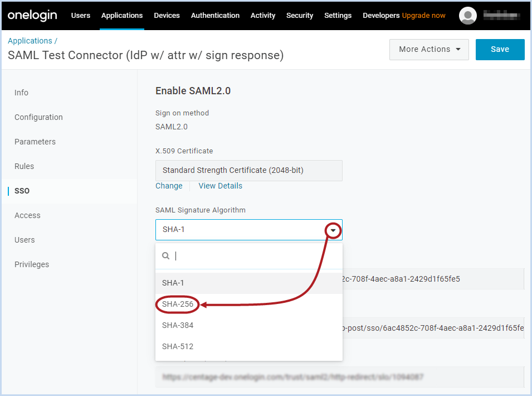Select SHA-384 option in dropdown list
Viewport: 532px width, 396px height.
[248, 325]
